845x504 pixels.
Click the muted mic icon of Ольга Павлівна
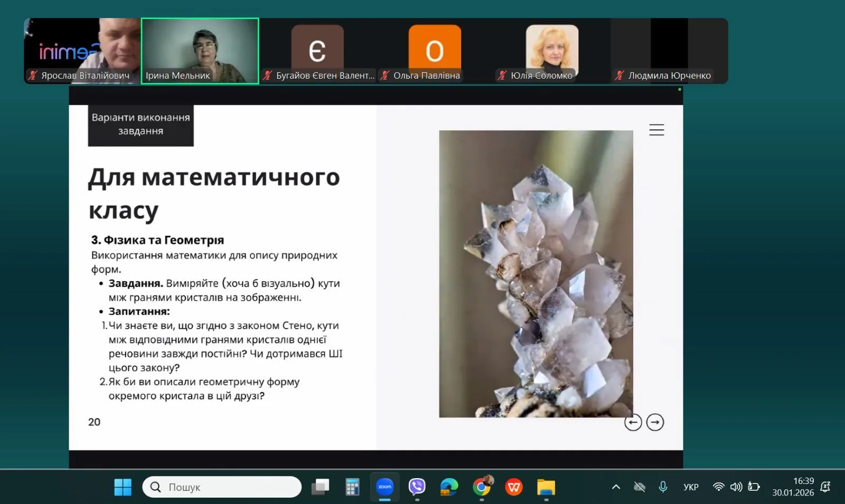click(385, 75)
